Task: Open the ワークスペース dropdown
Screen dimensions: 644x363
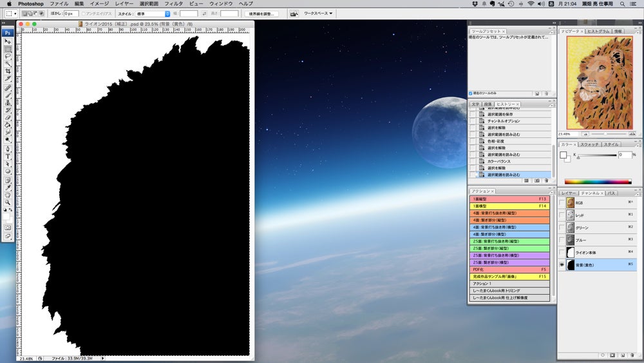Action: [x=318, y=13]
